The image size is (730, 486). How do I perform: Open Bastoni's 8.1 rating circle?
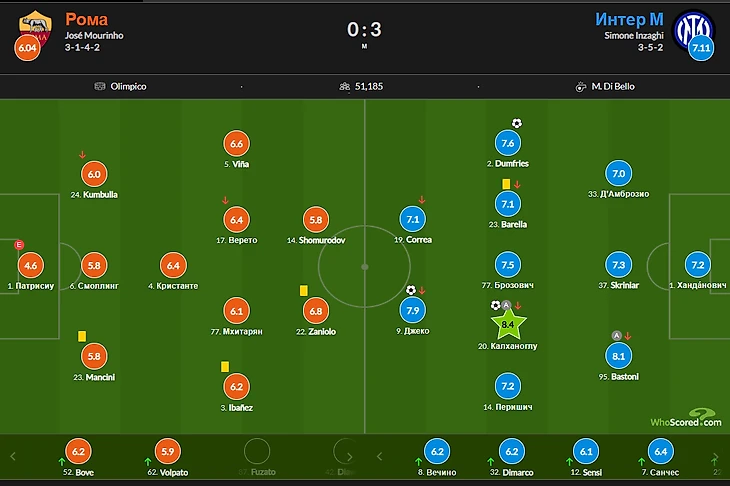click(x=618, y=355)
